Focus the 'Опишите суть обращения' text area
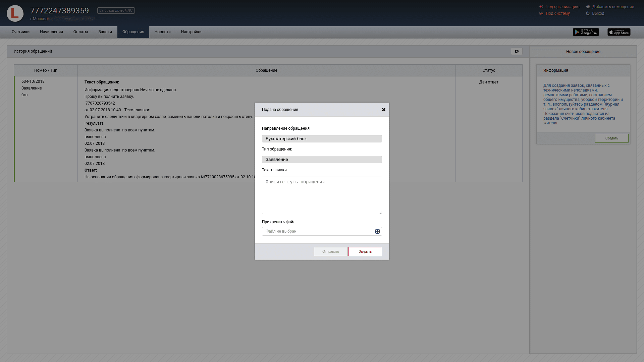Image resolution: width=644 pixels, height=362 pixels. (322, 195)
